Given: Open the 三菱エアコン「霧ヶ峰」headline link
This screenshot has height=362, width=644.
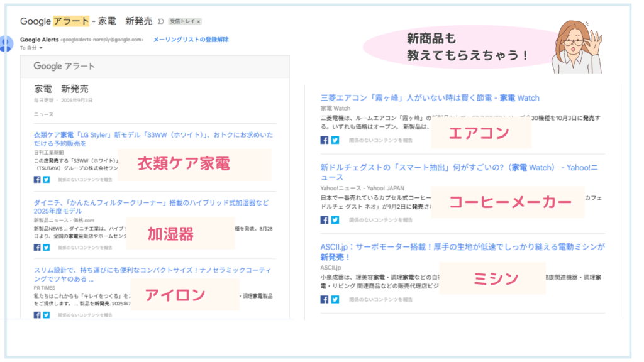Looking at the screenshot, I should 430,97.
